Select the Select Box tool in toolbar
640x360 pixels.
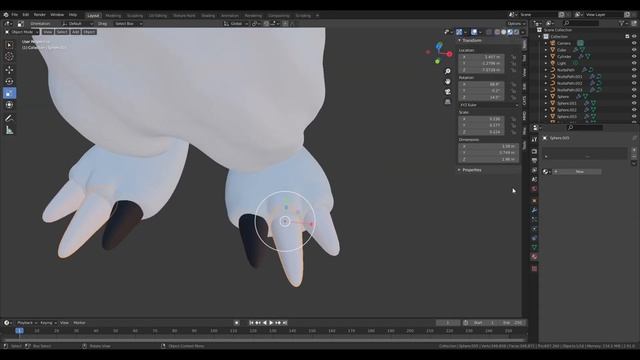pyautogui.click(x=9, y=44)
